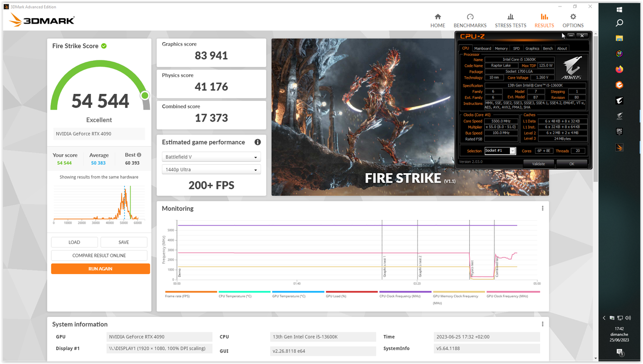
Task: Go to STRESS TESTS section
Action: point(510,21)
